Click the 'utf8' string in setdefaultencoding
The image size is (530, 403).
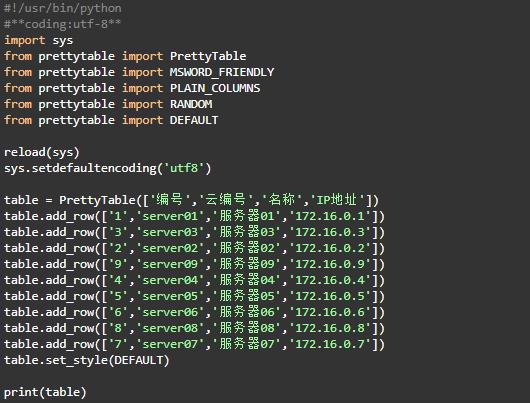pyautogui.click(x=184, y=168)
